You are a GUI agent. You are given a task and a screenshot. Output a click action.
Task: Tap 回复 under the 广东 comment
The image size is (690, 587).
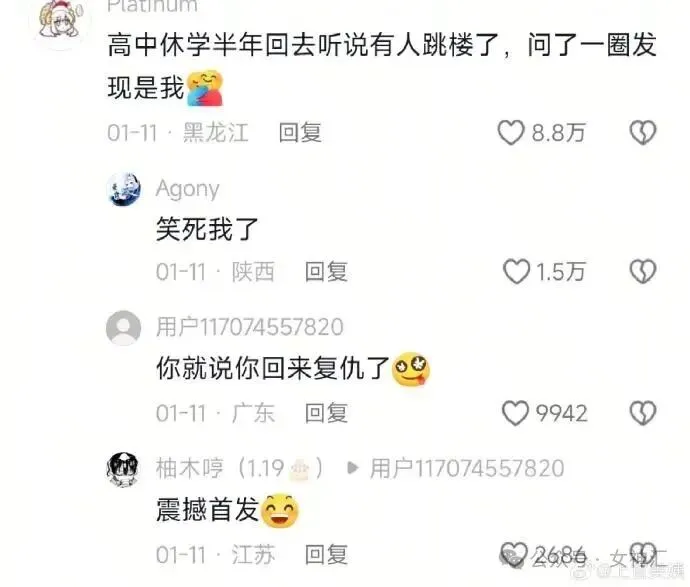327,413
